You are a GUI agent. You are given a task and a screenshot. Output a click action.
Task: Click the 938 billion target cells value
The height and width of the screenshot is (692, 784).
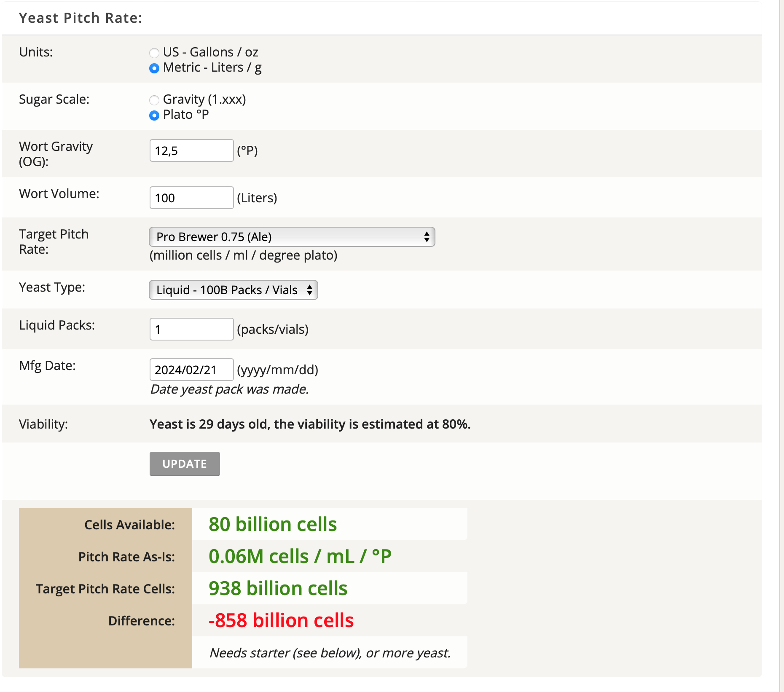click(278, 588)
